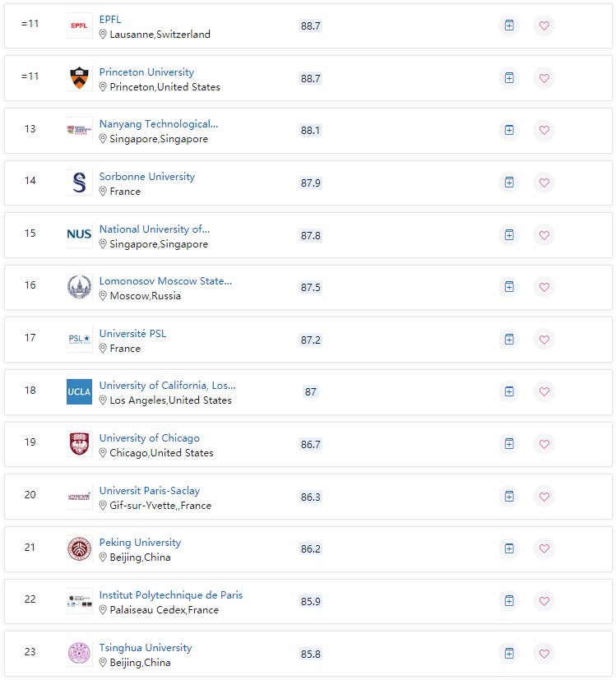Click compare icon for Nanyang Technological
616x680 pixels.
(x=509, y=130)
